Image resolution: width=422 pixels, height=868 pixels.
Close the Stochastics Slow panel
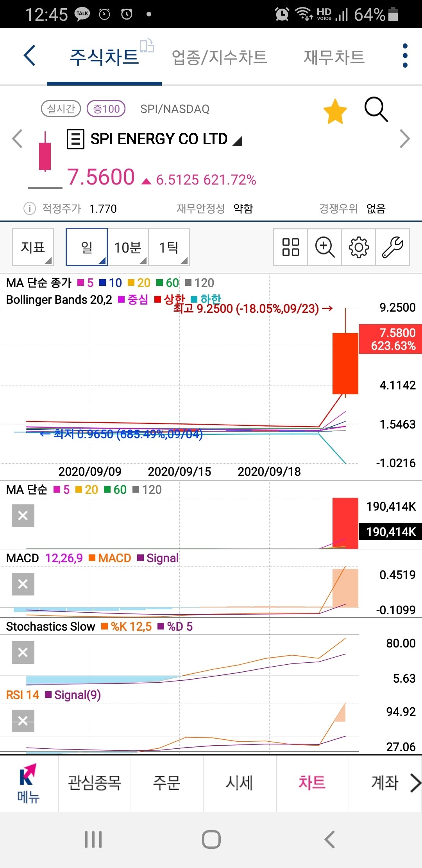point(23,653)
